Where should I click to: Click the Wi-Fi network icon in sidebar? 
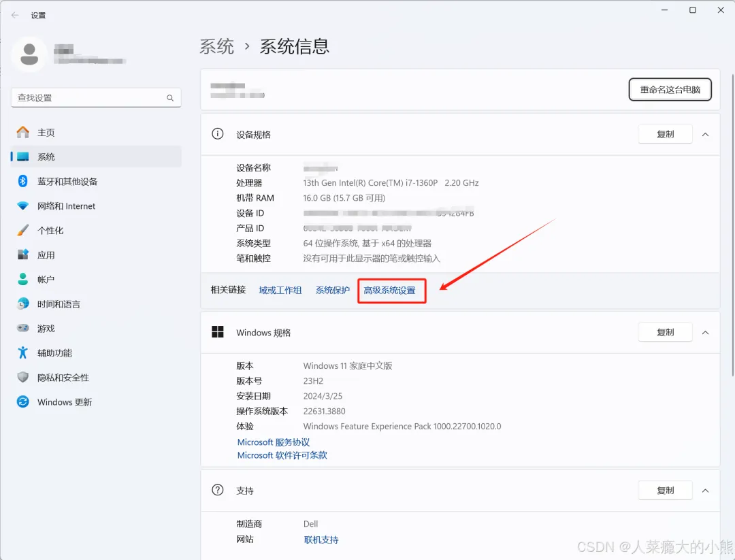click(x=22, y=205)
